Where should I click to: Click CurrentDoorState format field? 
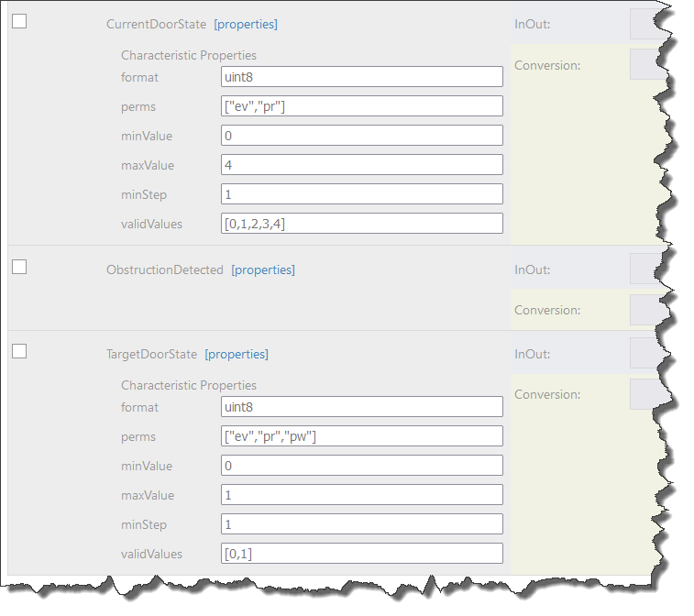(362, 77)
